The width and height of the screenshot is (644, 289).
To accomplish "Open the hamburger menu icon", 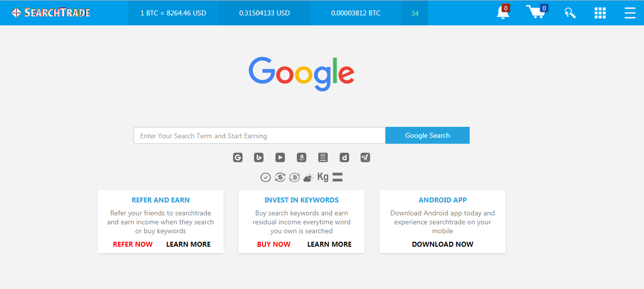I will (630, 13).
